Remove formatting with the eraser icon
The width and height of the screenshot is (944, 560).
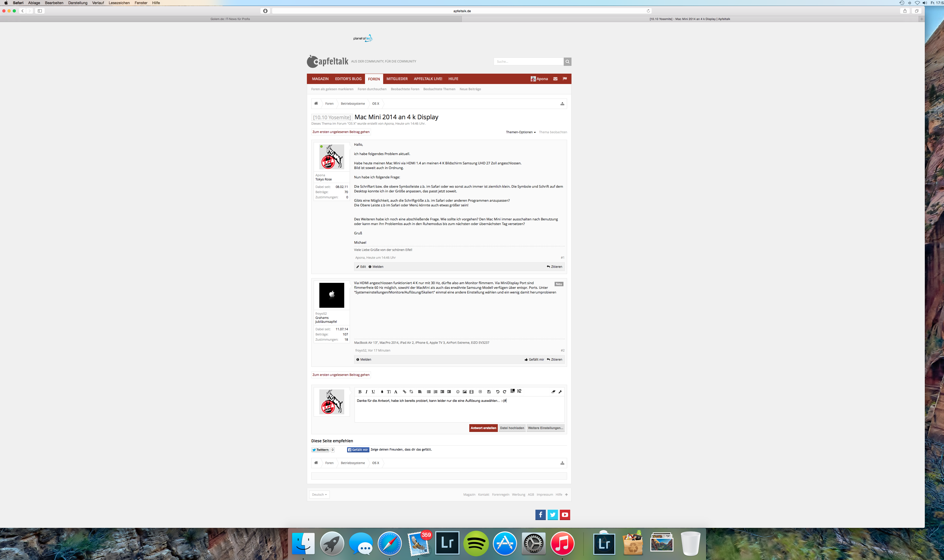pos(553,392)
